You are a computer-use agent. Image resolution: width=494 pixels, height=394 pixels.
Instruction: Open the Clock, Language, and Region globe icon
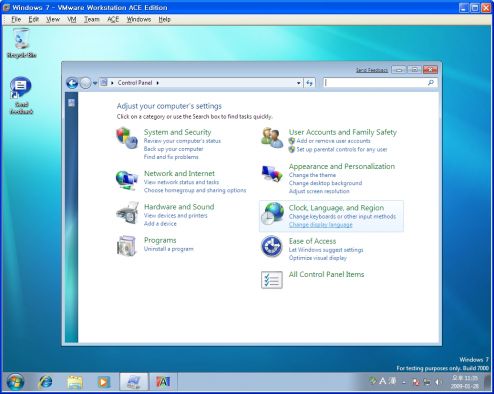272,213
